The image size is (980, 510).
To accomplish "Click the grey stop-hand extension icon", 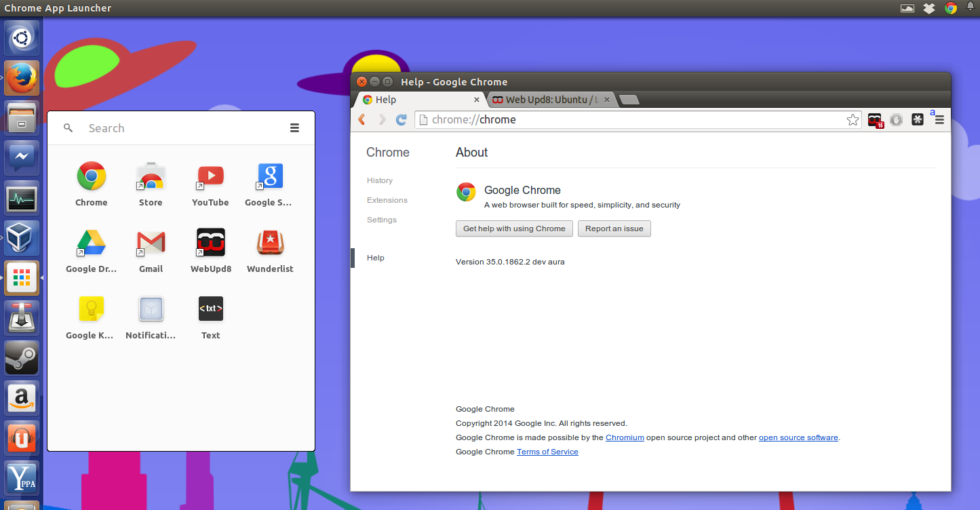I will (x=897, y=119).
